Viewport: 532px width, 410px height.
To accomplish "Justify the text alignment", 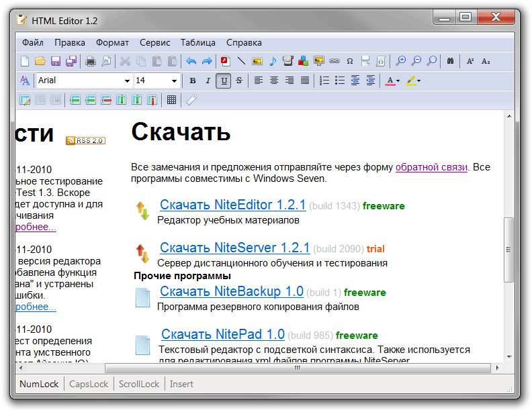I will pyautogui.click(x=305, y=81).
